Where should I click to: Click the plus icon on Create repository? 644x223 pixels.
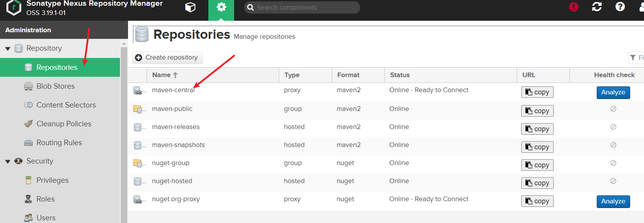(139, 58)
